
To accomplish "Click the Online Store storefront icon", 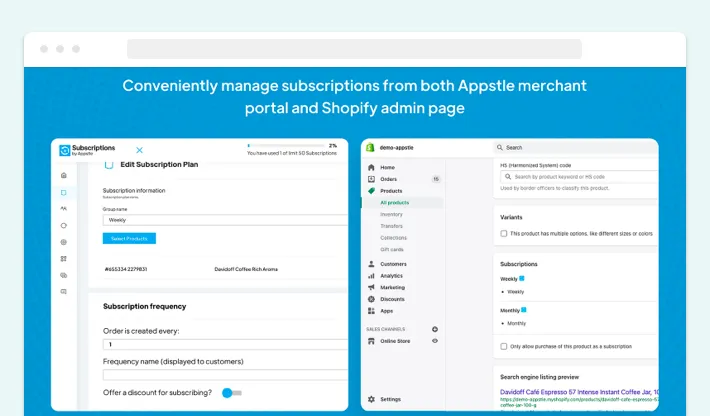I will pos(371,341).
